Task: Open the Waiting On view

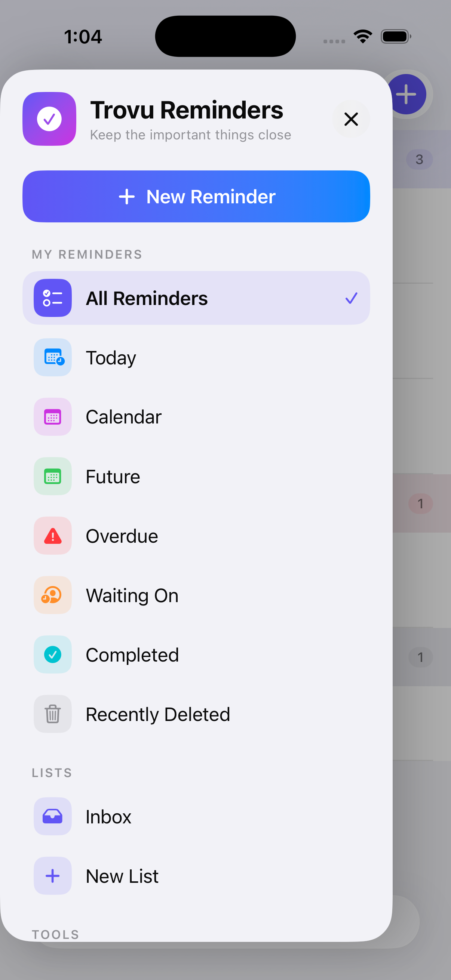Action: (196, 595)
